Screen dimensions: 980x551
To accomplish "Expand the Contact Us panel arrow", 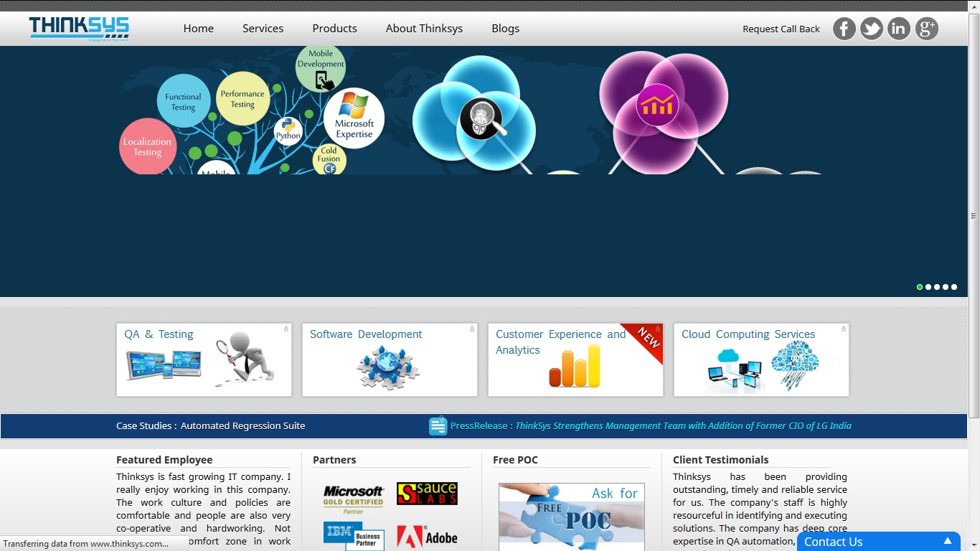I will [x=948, y=541].
